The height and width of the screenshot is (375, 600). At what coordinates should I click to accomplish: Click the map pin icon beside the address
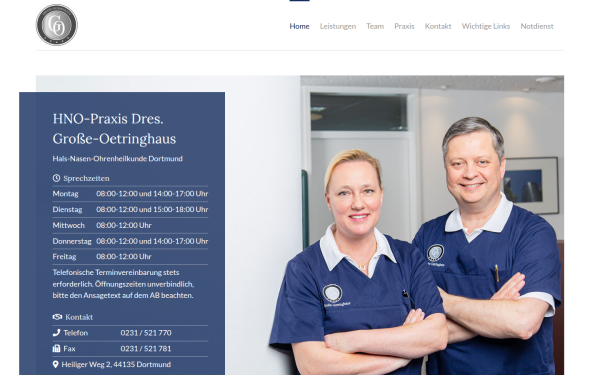[55, 364]
